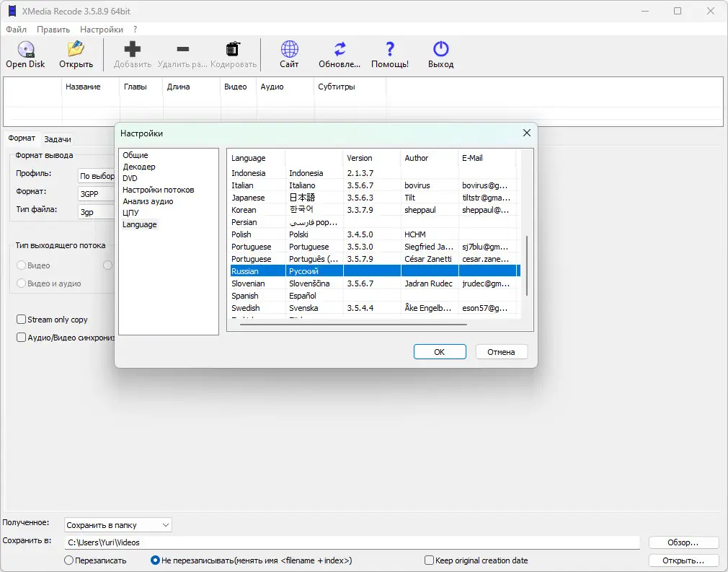Click the Помощь question mark icon

coord(390,49)
